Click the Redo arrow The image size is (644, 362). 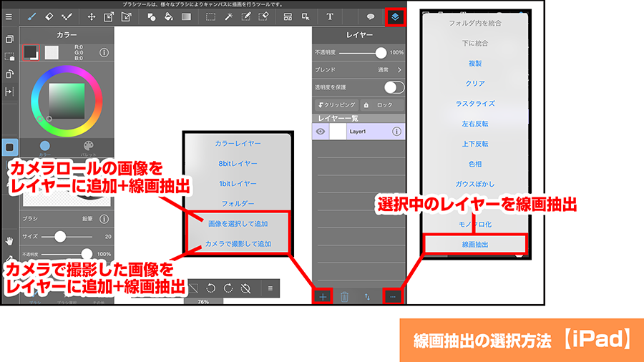(228, 288)
